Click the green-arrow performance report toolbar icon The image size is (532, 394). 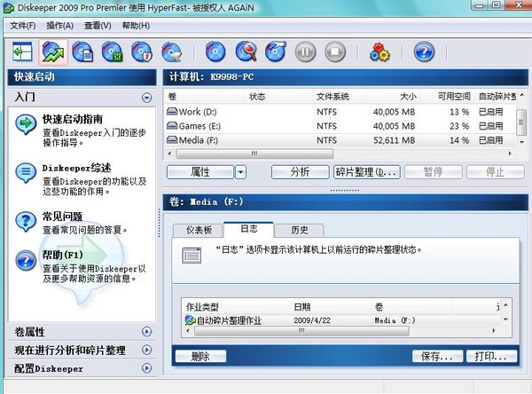coord(53,52)
